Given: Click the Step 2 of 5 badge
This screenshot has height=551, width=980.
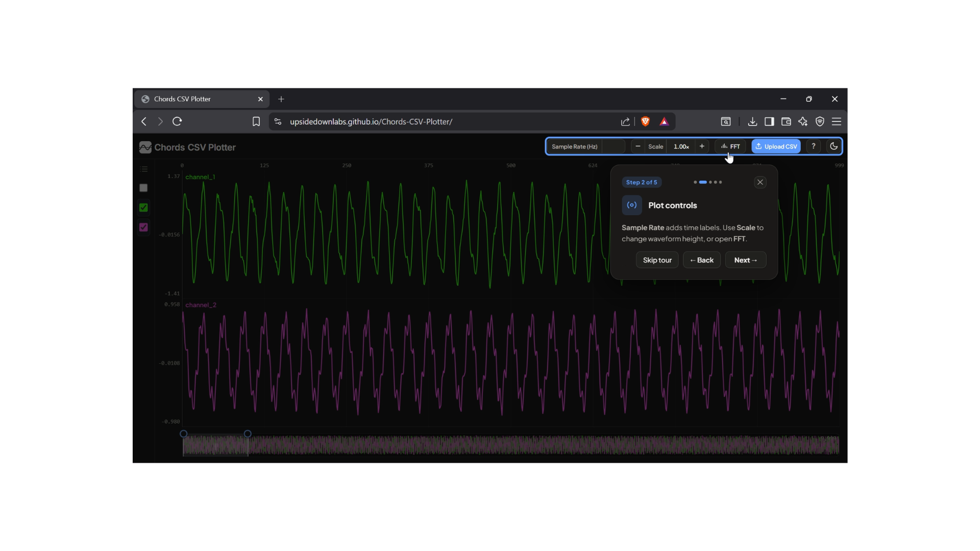Looking at the screenshot, I should (642, 182).
